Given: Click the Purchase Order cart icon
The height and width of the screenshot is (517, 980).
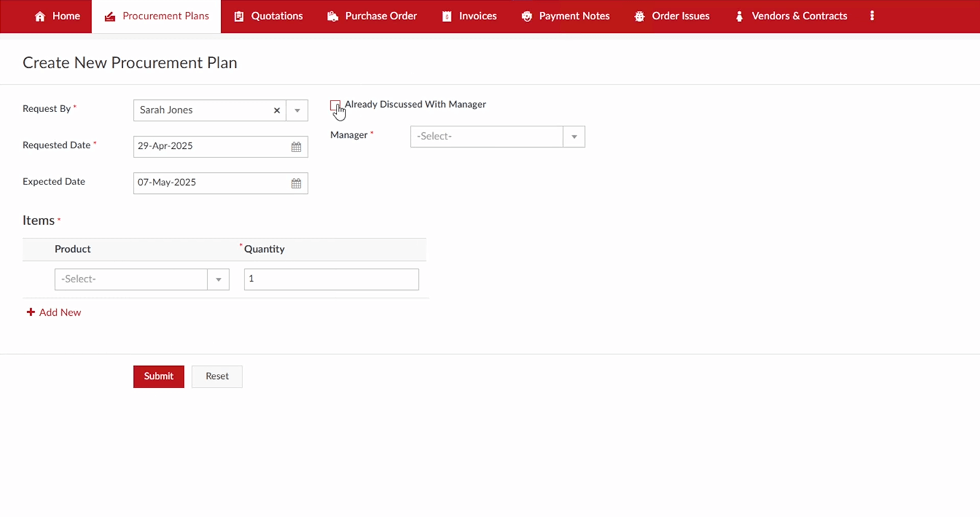Looking at the screenshot, I should (x=334, y=15).
